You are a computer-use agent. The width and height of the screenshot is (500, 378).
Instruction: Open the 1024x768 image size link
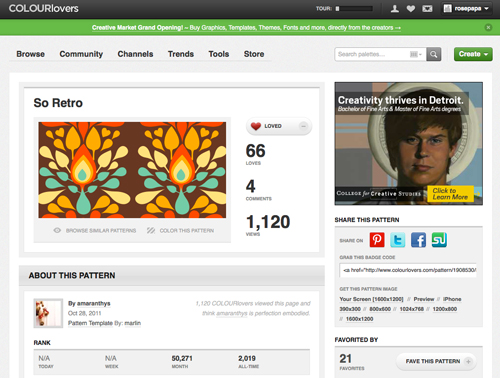click(412, 309)
